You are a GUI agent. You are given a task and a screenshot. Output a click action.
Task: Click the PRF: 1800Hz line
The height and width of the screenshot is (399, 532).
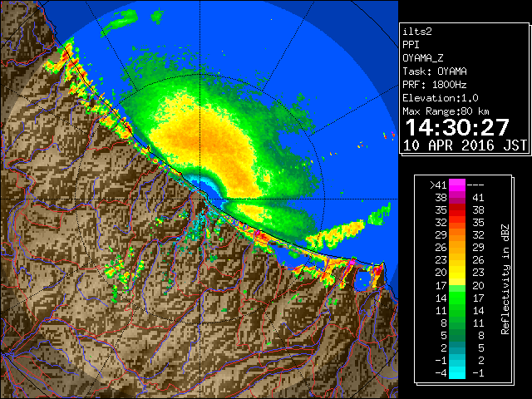435,85
